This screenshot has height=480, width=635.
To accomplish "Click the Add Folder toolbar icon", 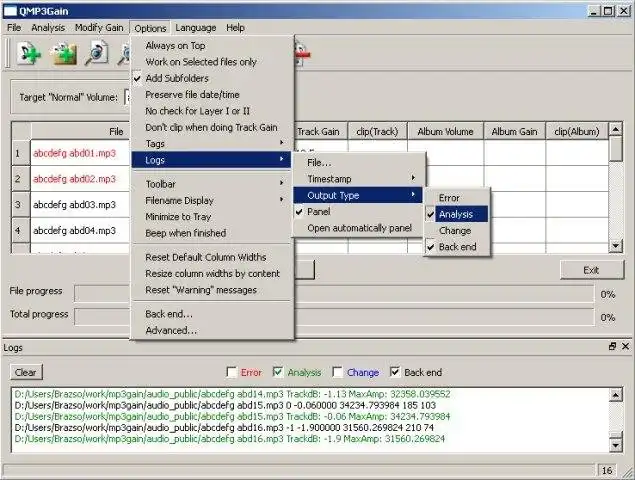I will pyautogui.click(x=63, y=54).
